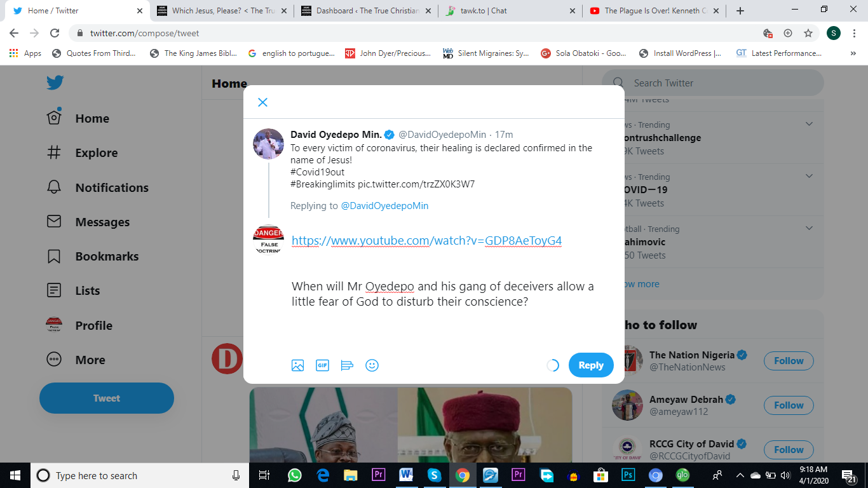Open Bookmarks in the sidebar
This screenshot has width=868, height=488.
(106, 256)
